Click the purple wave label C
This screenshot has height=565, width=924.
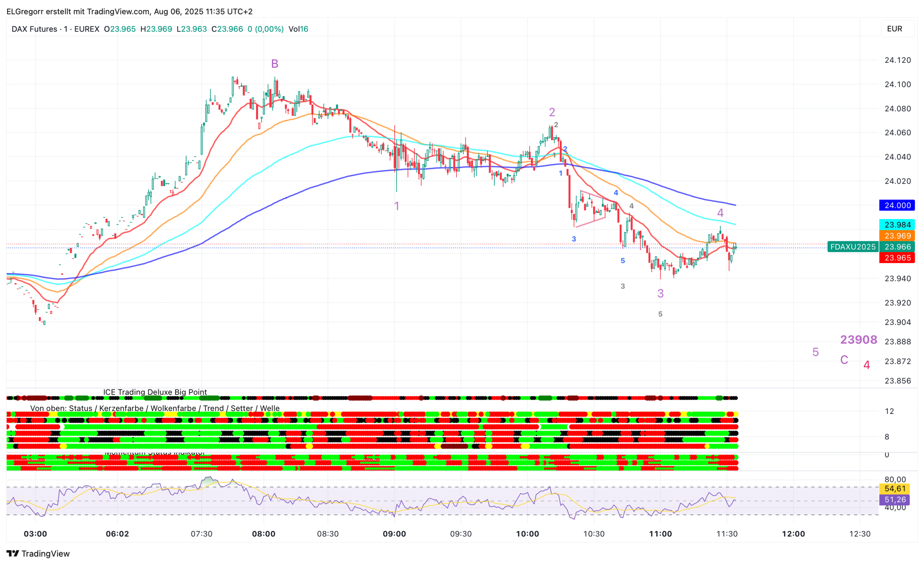[844, 360]
